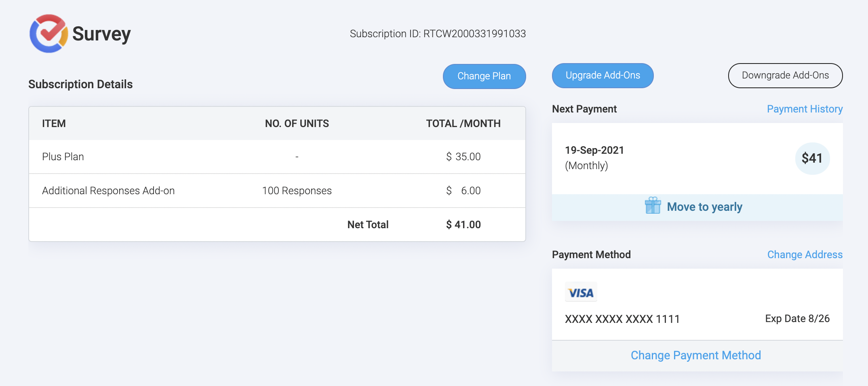This screenshot has height=386, width=868.
Task: Click the Survey logo icon
Action: pos(48,34)
